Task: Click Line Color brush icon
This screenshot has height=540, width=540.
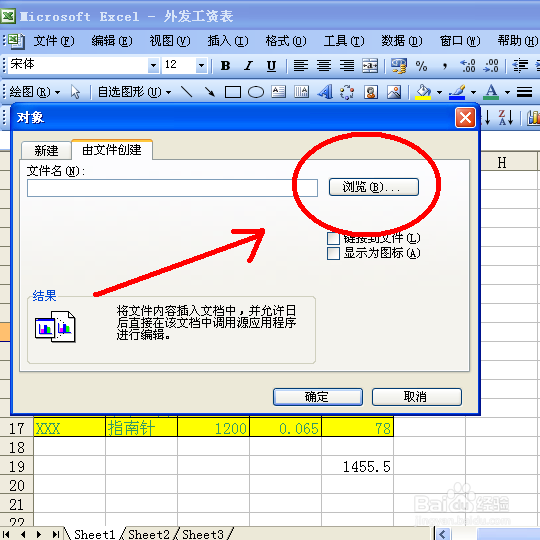Action: click(x=457, y=92)
